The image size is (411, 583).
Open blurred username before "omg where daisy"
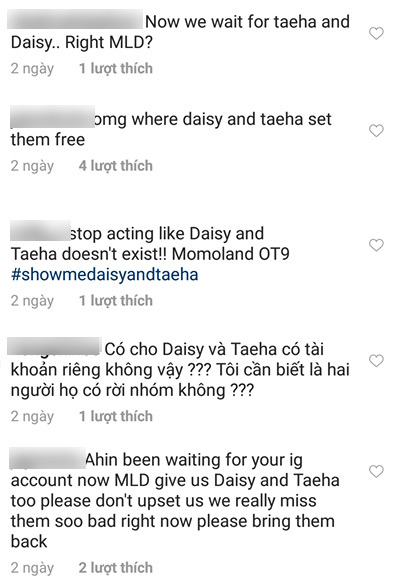[x=52, y=117]
